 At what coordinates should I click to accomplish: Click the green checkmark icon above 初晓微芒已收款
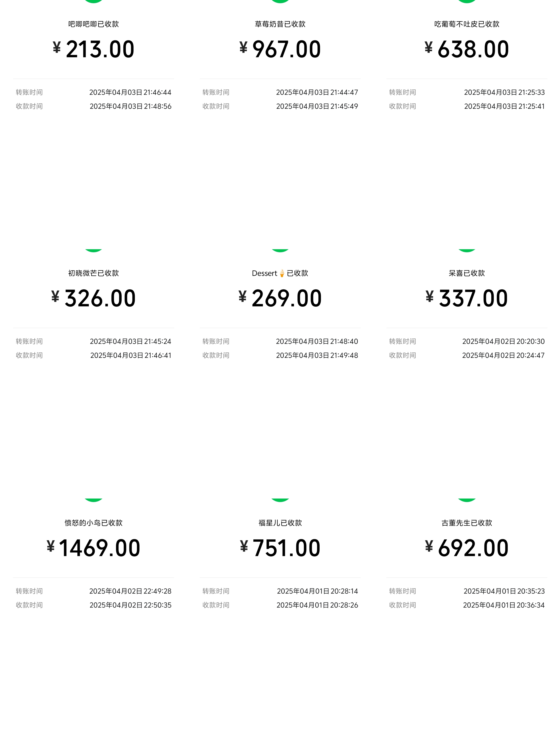point(94,250)
